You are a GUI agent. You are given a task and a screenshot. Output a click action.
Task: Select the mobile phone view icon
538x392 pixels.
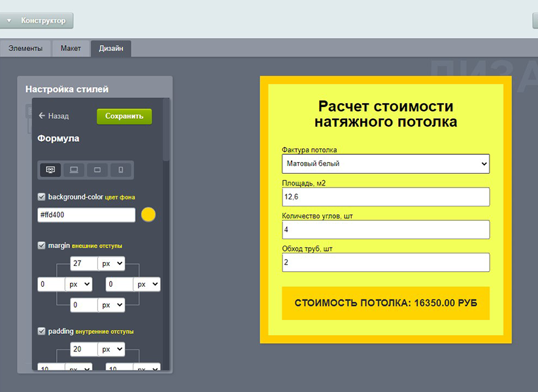point(121,170)
